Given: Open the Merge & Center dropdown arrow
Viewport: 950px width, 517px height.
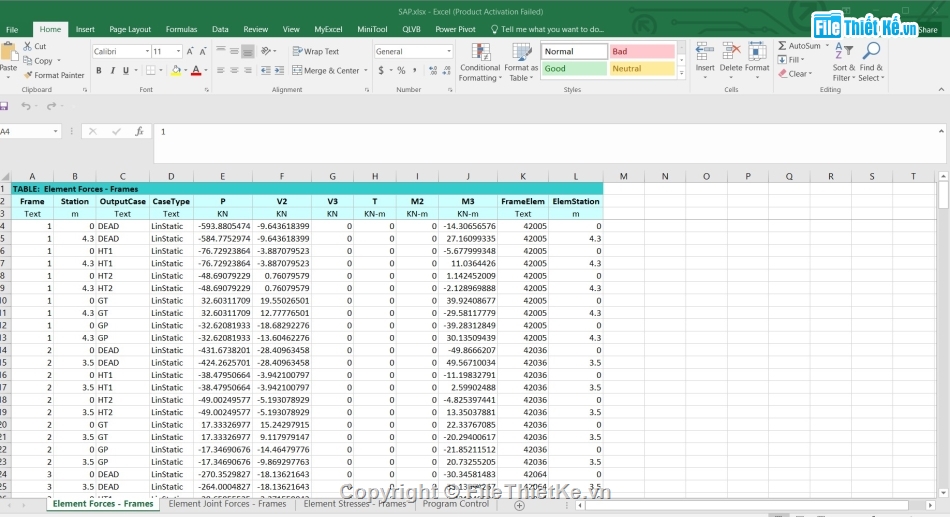Looking at the screenshot, I should click(x=366, y=70).
